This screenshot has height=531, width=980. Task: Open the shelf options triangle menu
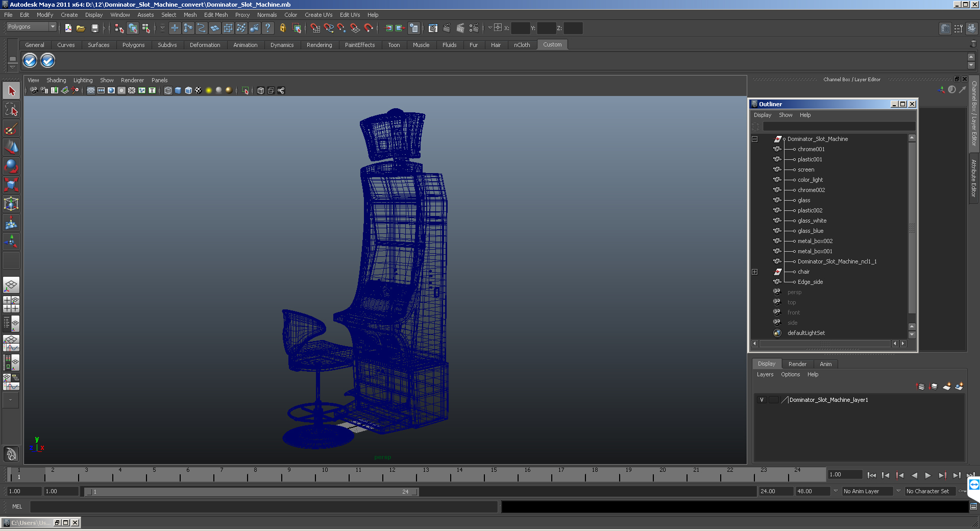pos(13,66)
